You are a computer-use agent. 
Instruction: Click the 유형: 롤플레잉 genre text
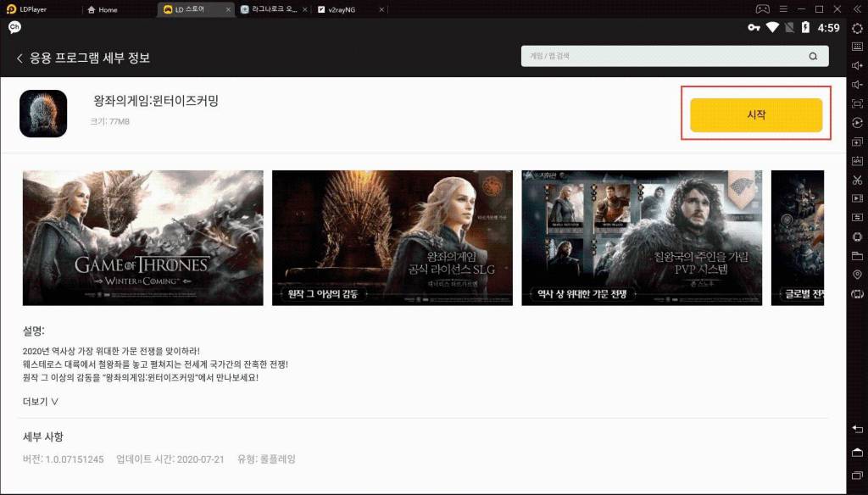tap(267, 459)
